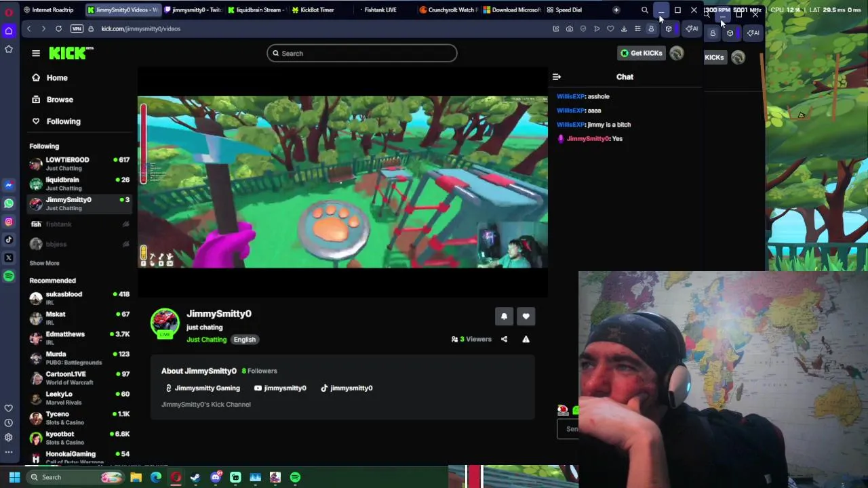The height and width of the screenshot is (488, 868).
Task: Open X (Twitter) in Opera sidebar
Action: pyautogui.click(x=9, y=258)
